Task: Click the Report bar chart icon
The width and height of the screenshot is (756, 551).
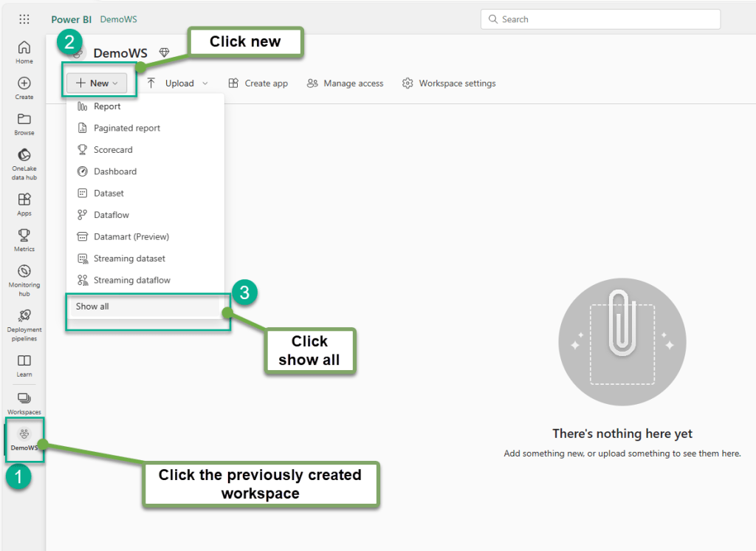Action: point(83,106)
